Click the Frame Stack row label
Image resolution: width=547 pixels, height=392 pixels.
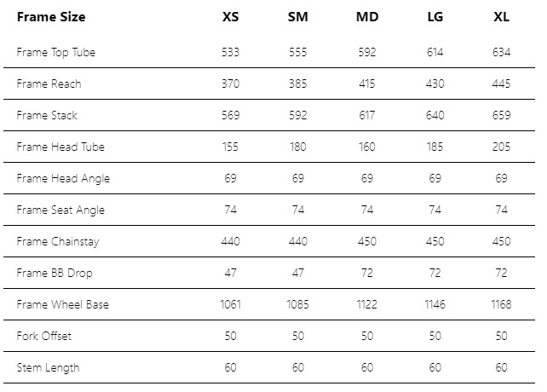pyautogui.click(x=47, y=116)
